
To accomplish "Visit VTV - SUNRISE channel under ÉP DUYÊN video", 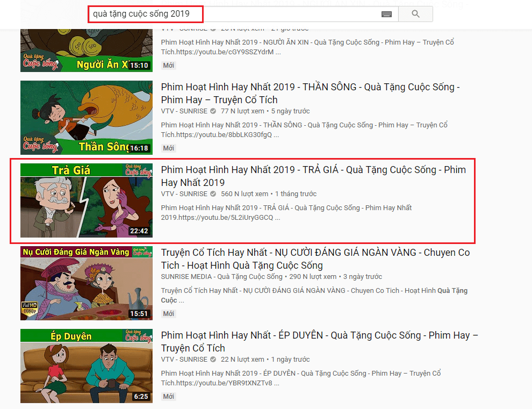I will coord(184,360).
